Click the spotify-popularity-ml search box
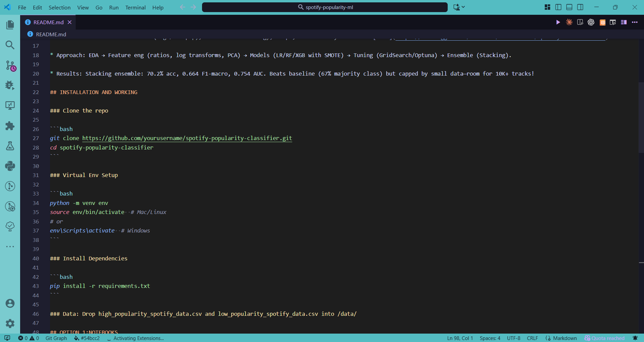Screen dimensions: 644x342 326,8
